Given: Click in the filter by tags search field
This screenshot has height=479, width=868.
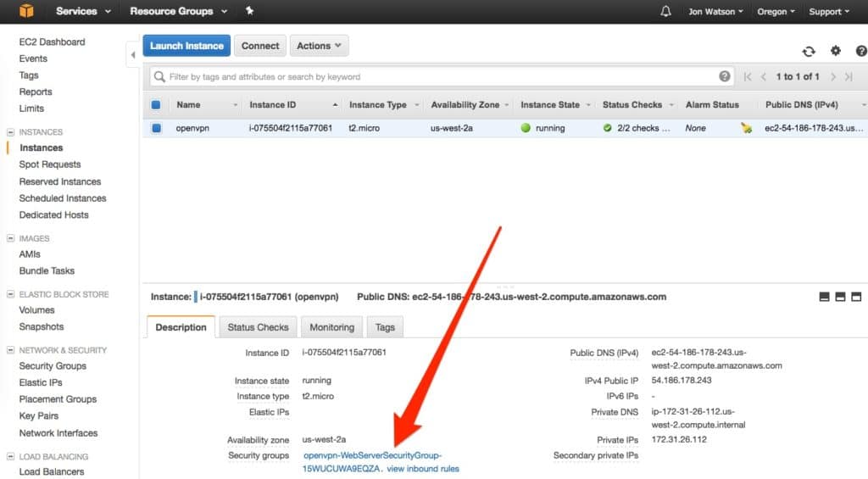Looking at the screenshot, I should [x=442, y=77].
